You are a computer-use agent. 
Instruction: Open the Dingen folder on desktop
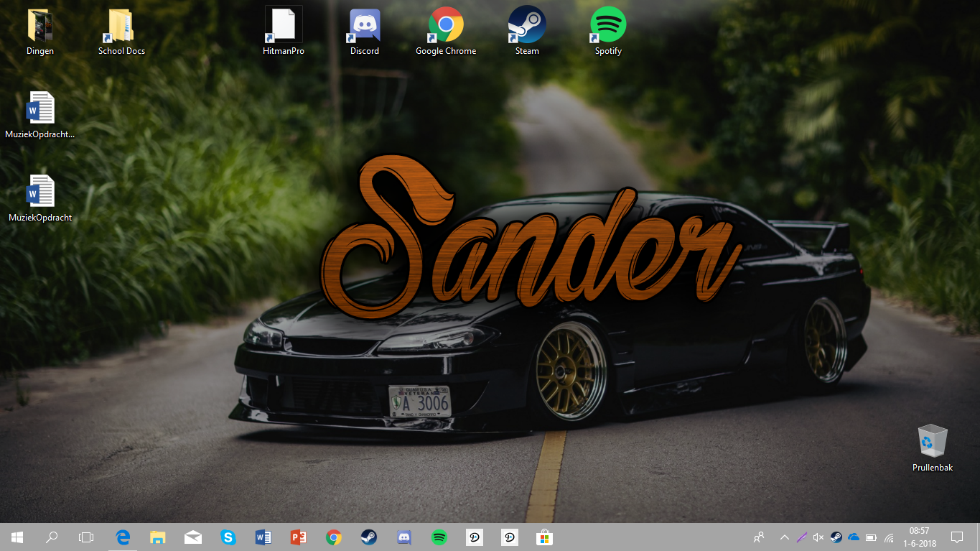(x=40, y=32)
